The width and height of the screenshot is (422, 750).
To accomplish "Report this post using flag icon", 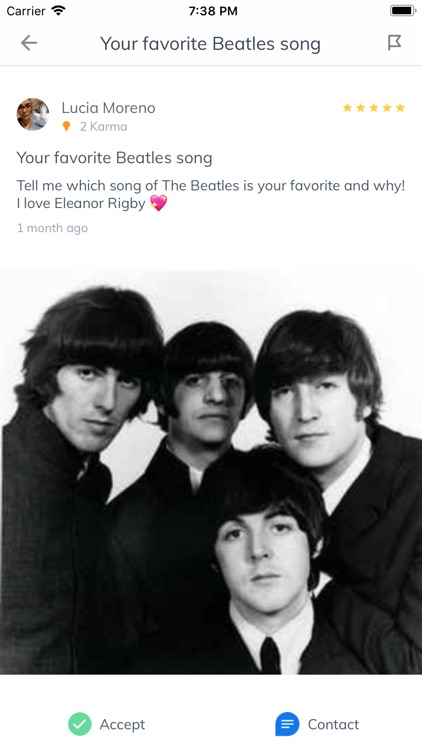I will pyautogui.click(x=394, y=43).
